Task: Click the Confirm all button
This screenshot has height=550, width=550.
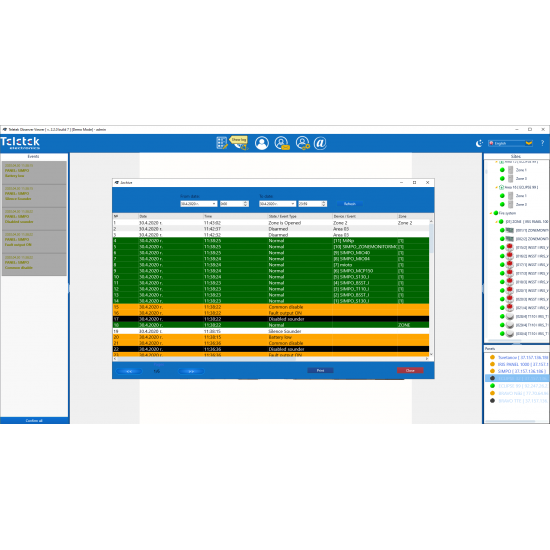Action: (34, 420)
